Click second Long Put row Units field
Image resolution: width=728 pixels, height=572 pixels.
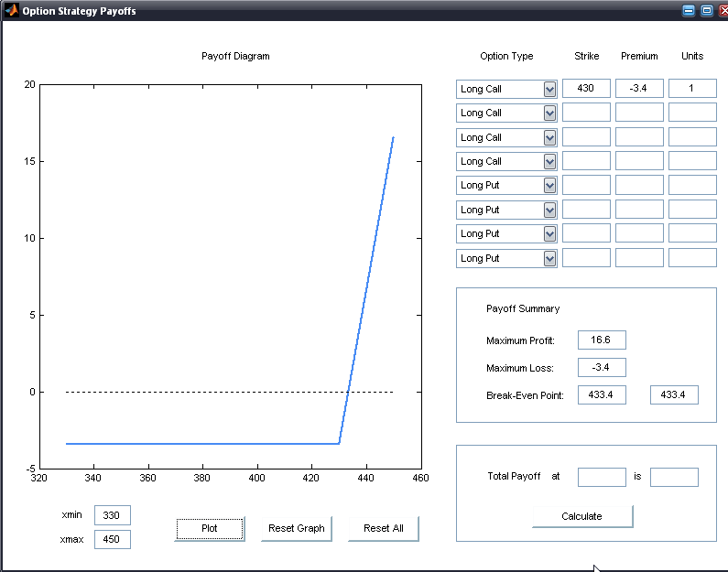(x=692, y=210)
